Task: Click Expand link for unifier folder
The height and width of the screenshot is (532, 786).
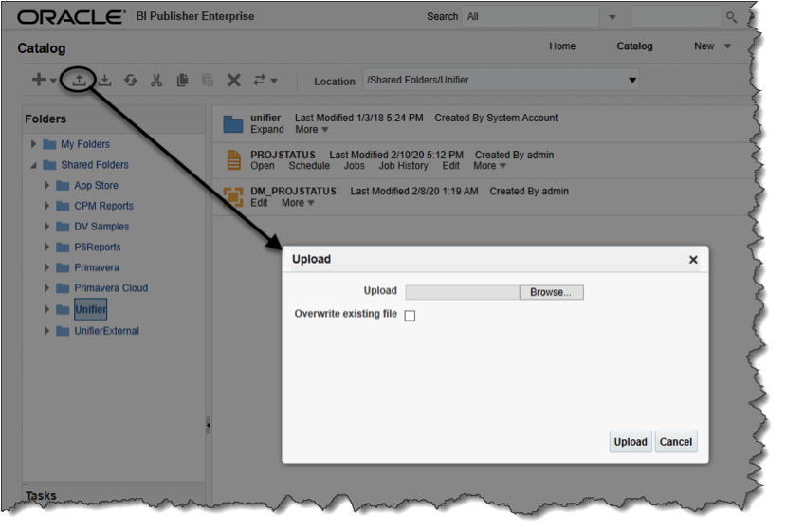Action: [267, 130]
